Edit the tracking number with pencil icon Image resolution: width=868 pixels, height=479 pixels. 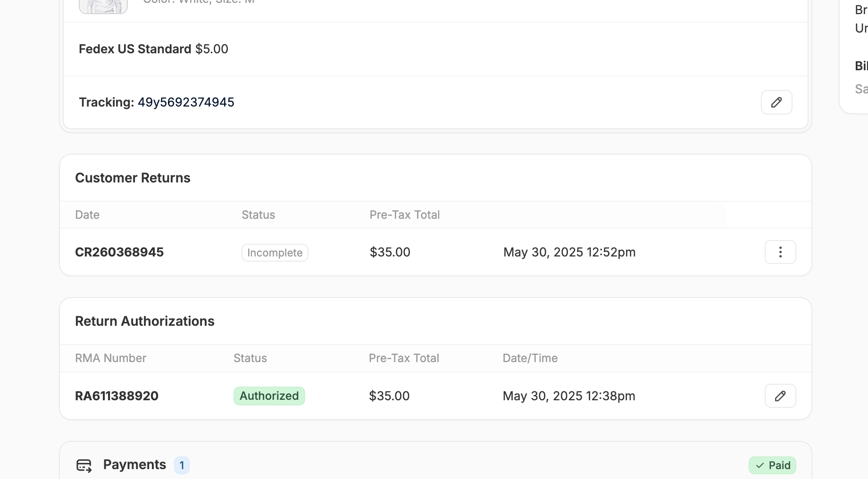point(776,102)
